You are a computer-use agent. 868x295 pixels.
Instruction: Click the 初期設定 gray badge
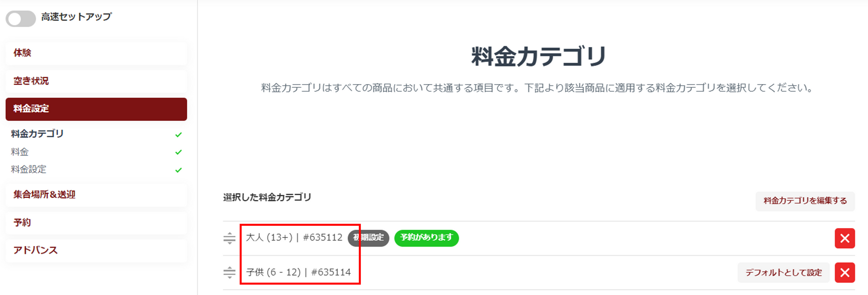coord(368,238)
